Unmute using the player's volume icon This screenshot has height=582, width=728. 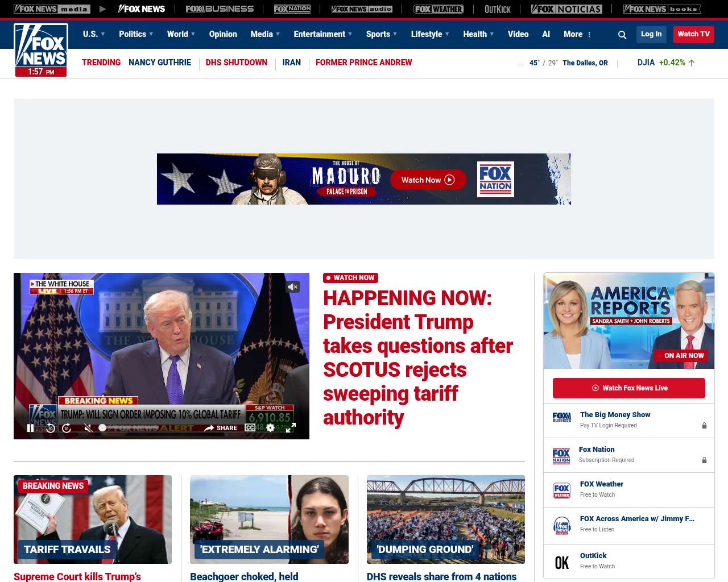(x=88, y=428)
